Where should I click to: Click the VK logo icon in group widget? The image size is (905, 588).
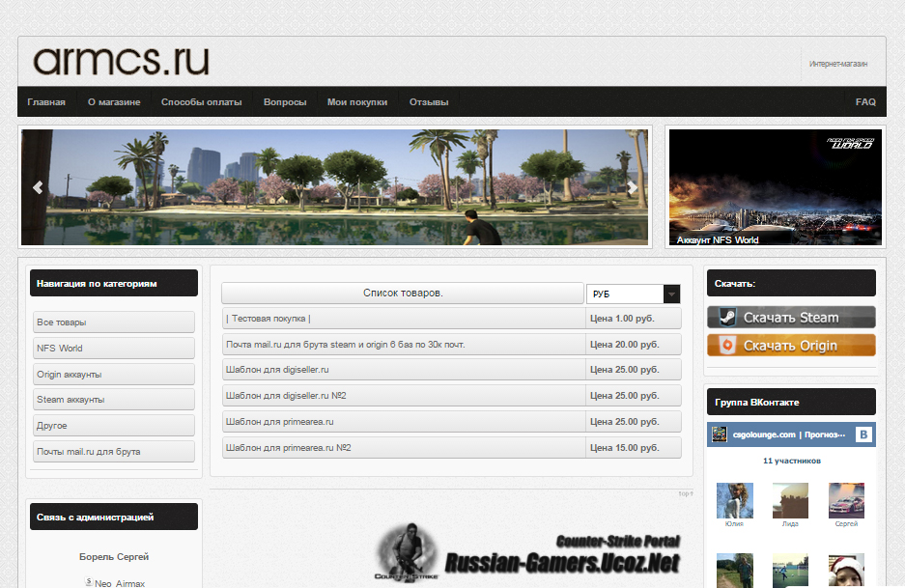(x=863, y=434)
